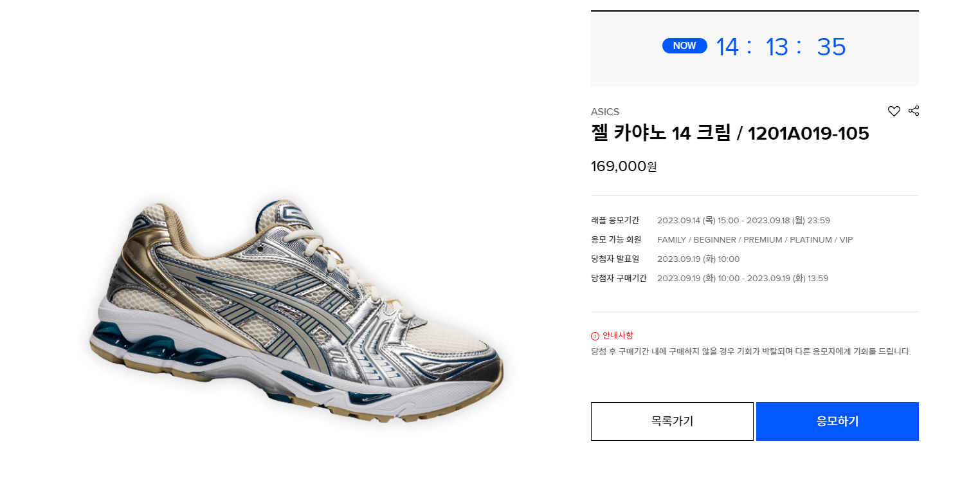Select the raffle period 2023.09.14 - 2023.09.18 text
Viewport: 980px width, 500px height.
(743, 221)
